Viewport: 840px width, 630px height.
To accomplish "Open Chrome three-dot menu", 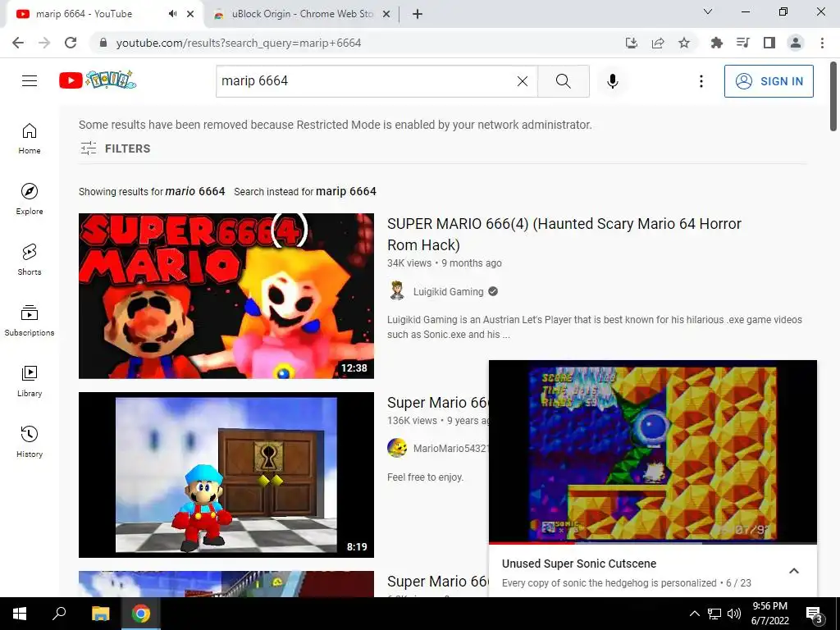I will tap(822, 43).
